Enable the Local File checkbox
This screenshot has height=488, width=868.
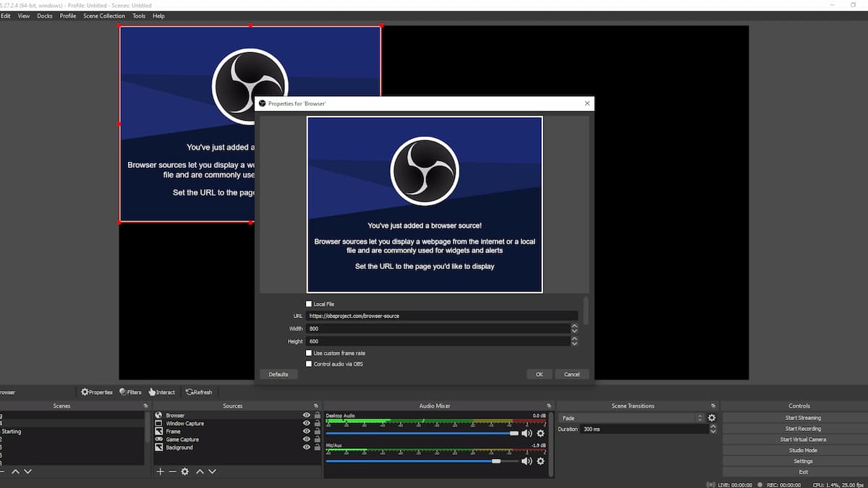tap(309, 304)
